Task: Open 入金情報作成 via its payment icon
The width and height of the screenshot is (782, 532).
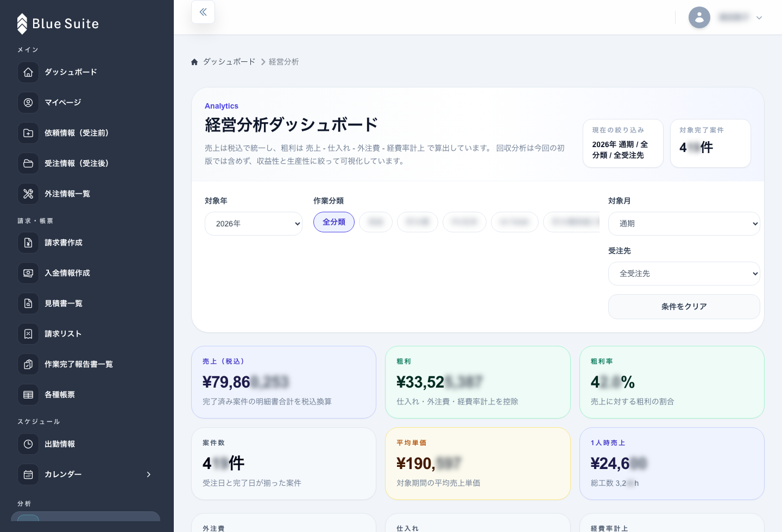Action: tap(28, 273)
